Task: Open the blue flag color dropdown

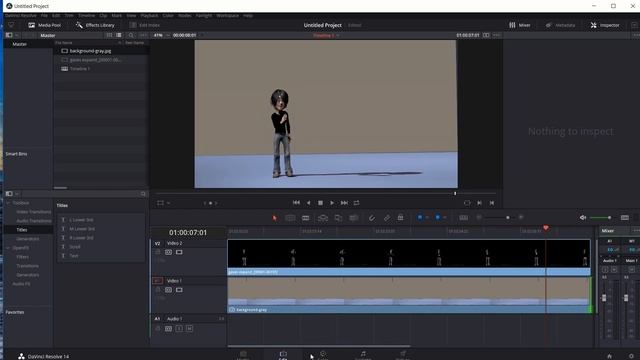Action: (x=427, y=218)
